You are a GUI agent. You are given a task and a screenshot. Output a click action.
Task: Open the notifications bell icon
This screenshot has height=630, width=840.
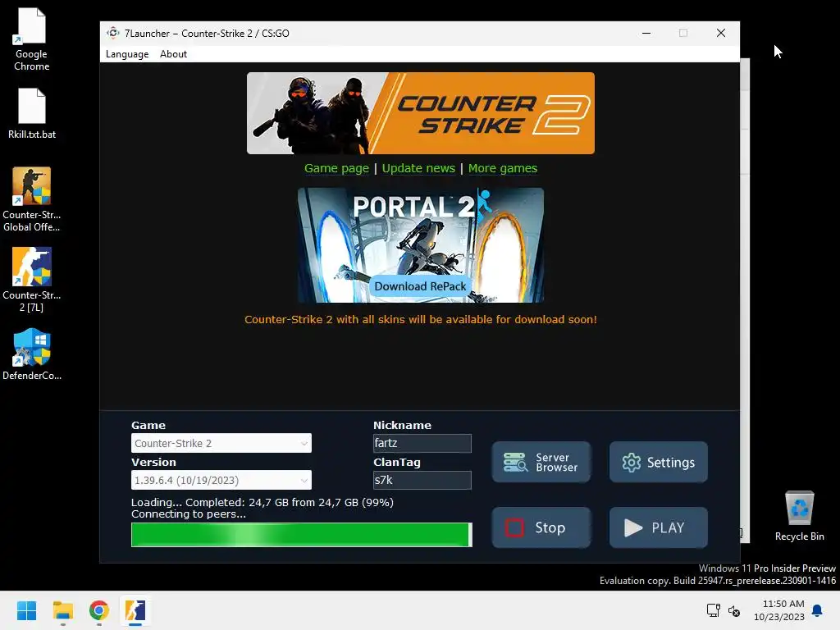(817, 610)
